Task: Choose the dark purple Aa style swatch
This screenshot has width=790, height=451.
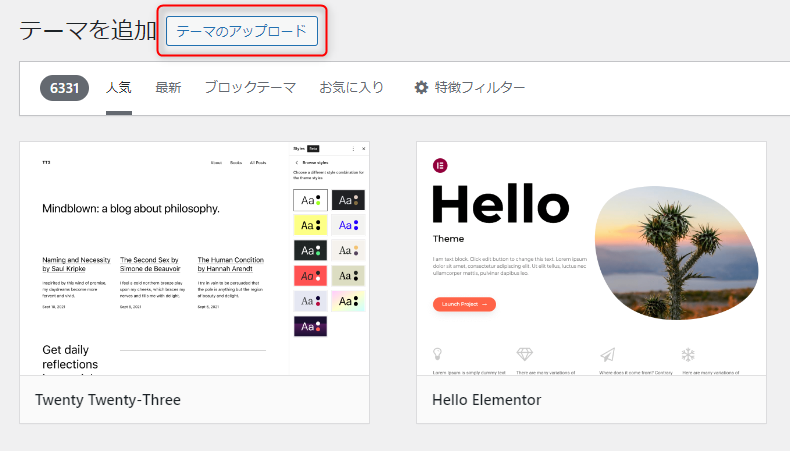Action: (x=310, y=326)
